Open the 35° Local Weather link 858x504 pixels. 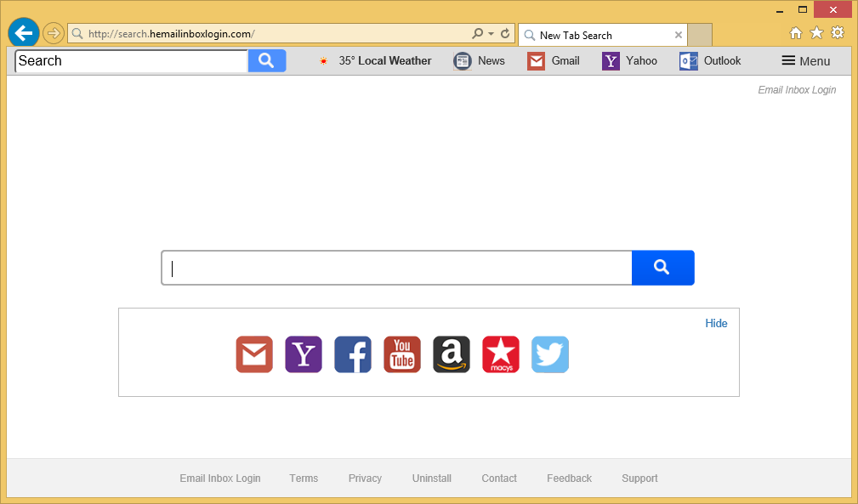pos(384,60)
